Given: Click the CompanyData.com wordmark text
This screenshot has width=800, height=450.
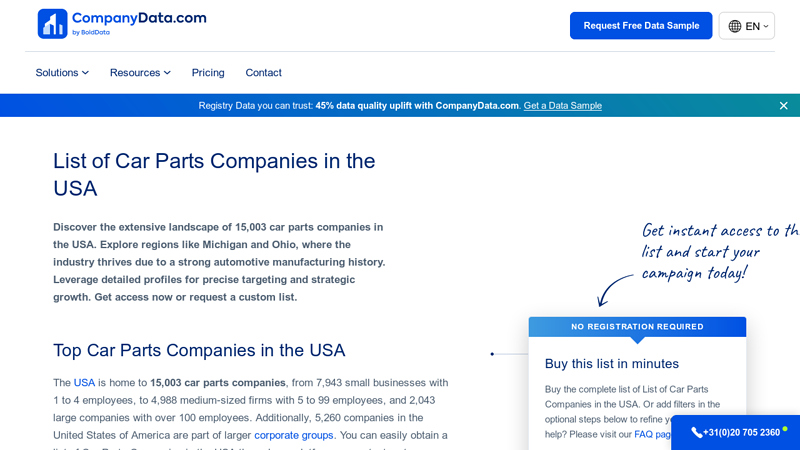Looking at the screenshot, I should point(139,18).
